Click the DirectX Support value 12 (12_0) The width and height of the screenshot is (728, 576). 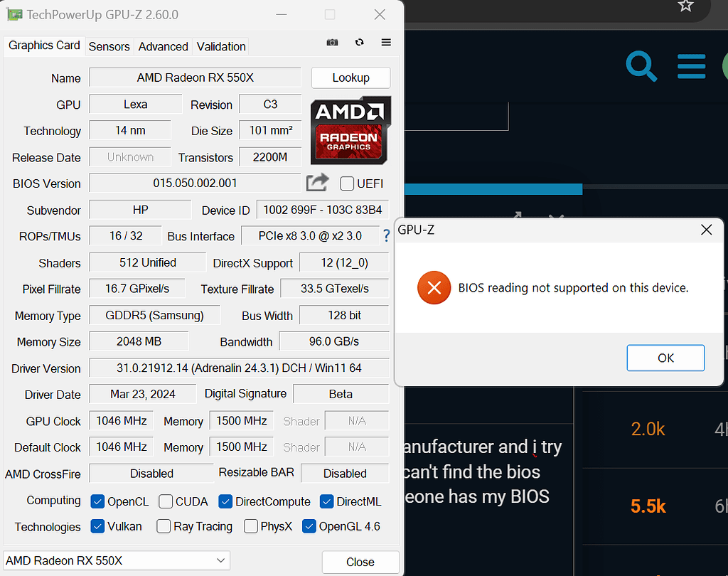[x=345, y=262]
